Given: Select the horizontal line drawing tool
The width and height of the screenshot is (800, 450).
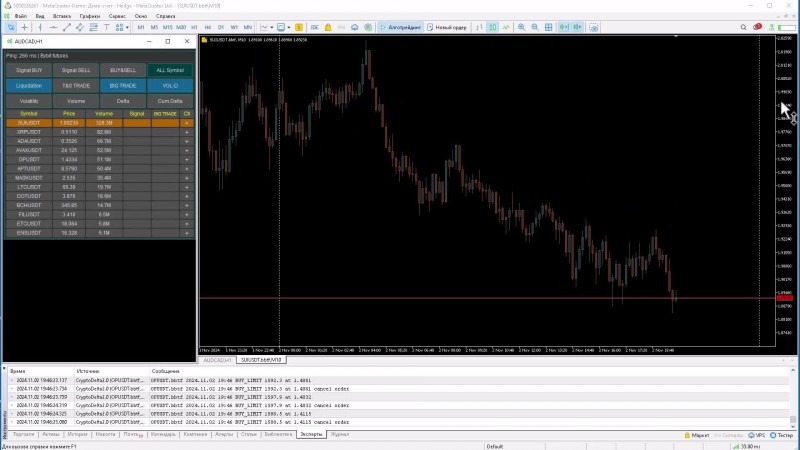Looking at the screenshot, I should pos(53,28).
